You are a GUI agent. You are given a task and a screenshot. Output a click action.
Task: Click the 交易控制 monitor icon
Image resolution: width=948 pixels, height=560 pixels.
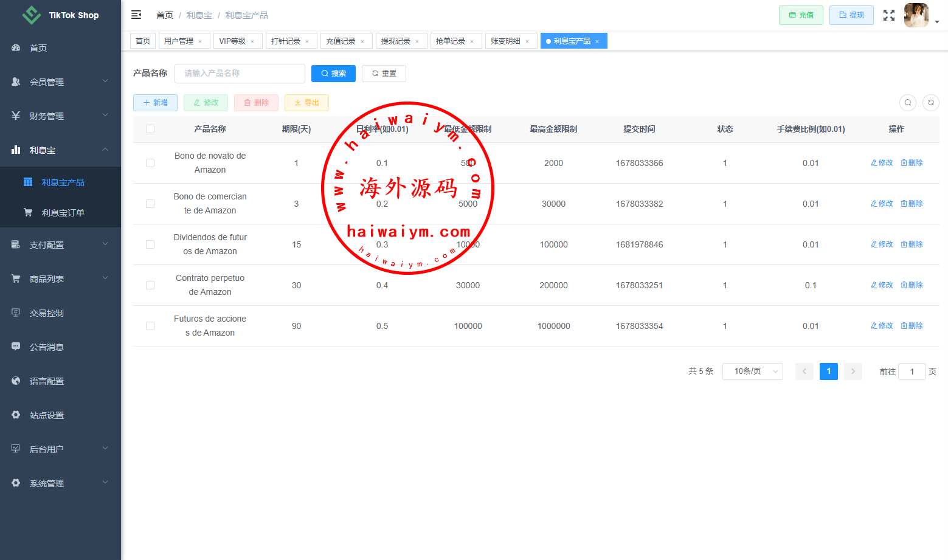coord(16,313)
